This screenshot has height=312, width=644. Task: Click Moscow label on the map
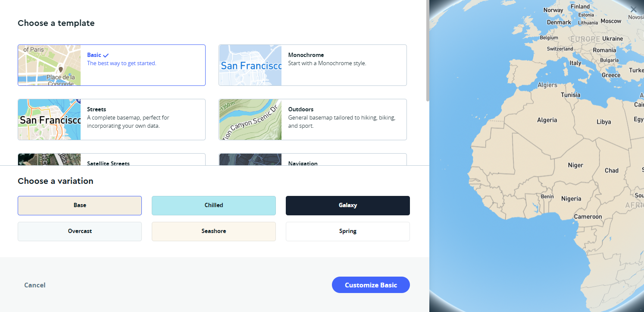tap(611, 21)
